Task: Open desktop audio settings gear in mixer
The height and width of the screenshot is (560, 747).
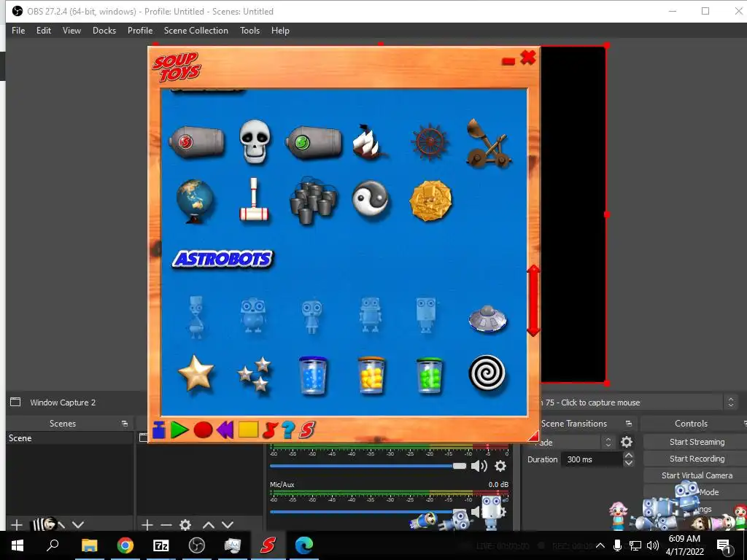Action: (500, 466)
